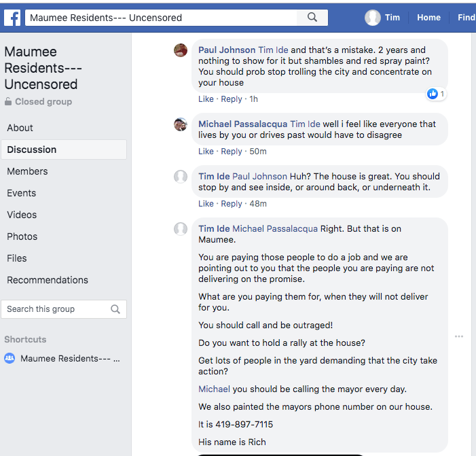Open Michael Passalacqua's avatar photo
This screenshot has height=456, width=476.
point(181,124)
